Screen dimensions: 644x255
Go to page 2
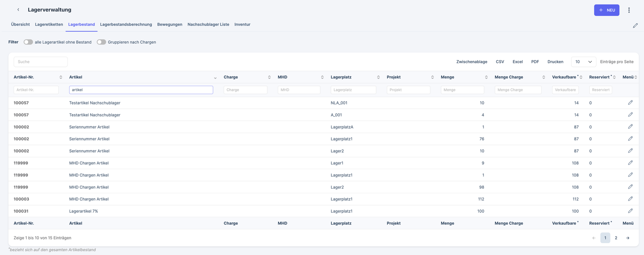click(x=616, y=238)
